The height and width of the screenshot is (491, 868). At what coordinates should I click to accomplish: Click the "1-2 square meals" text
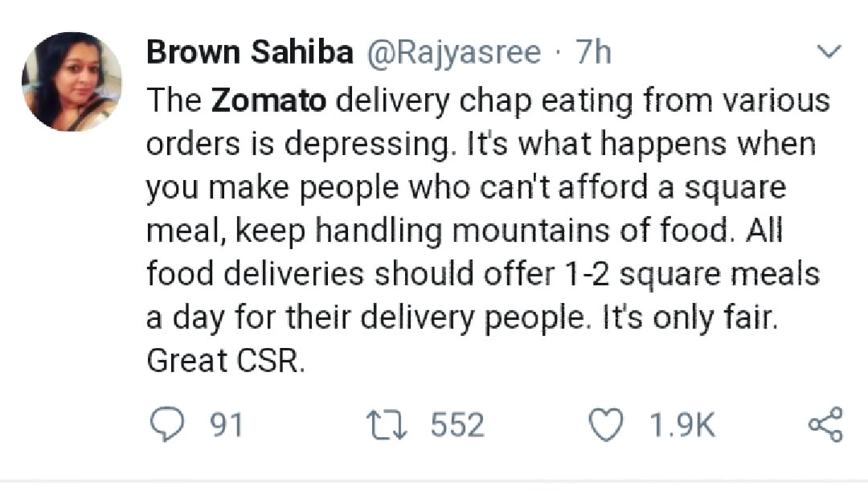point(686,275)
